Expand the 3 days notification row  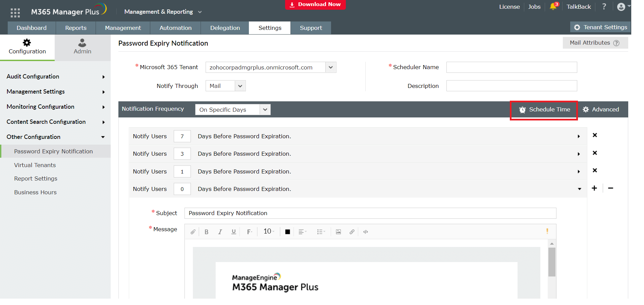(579, 154)
